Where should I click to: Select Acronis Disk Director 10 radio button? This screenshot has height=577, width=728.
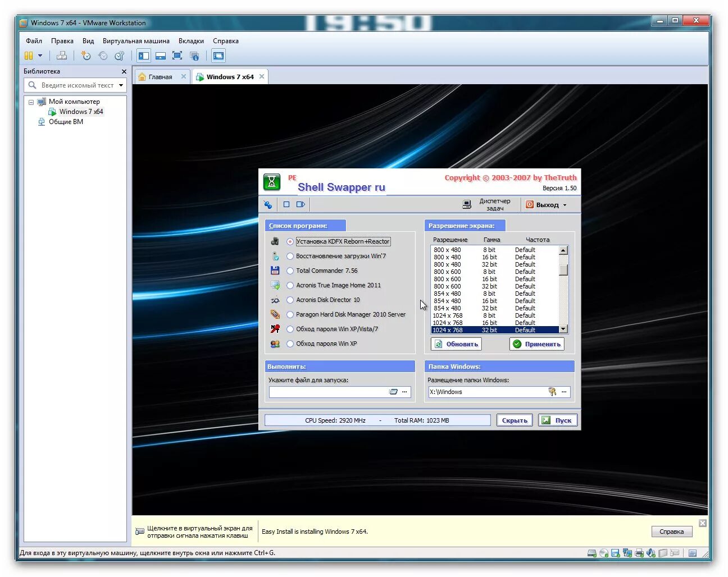pyautogui.click(x=290, y=300)
